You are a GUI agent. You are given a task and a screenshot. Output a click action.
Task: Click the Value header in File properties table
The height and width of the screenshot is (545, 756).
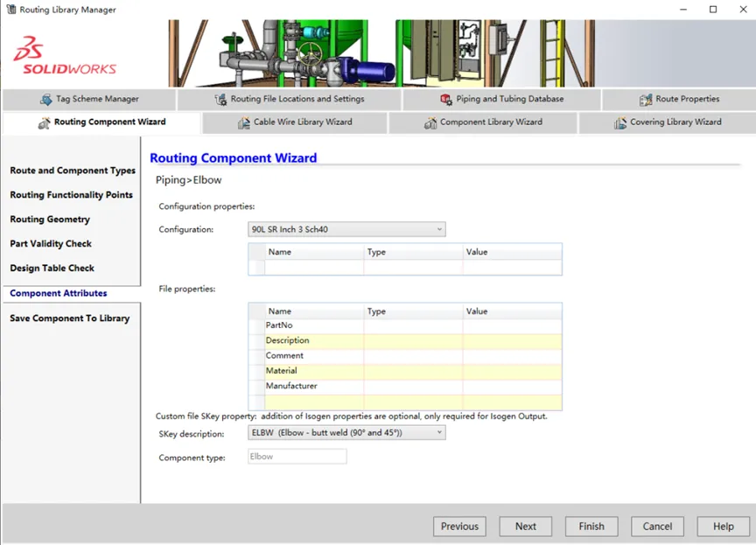[512, 311]
